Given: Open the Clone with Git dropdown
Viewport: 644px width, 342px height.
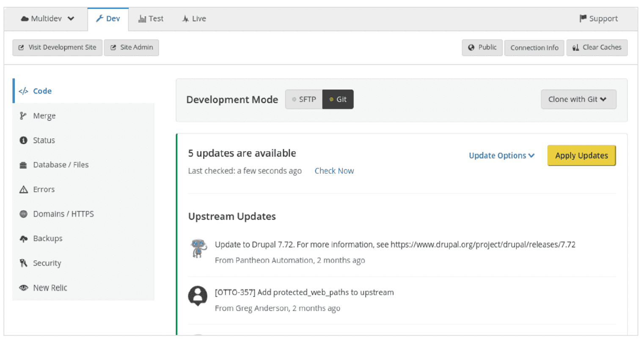Looking at the screenshot, I should pyautogui.click(x=578, y=99).
